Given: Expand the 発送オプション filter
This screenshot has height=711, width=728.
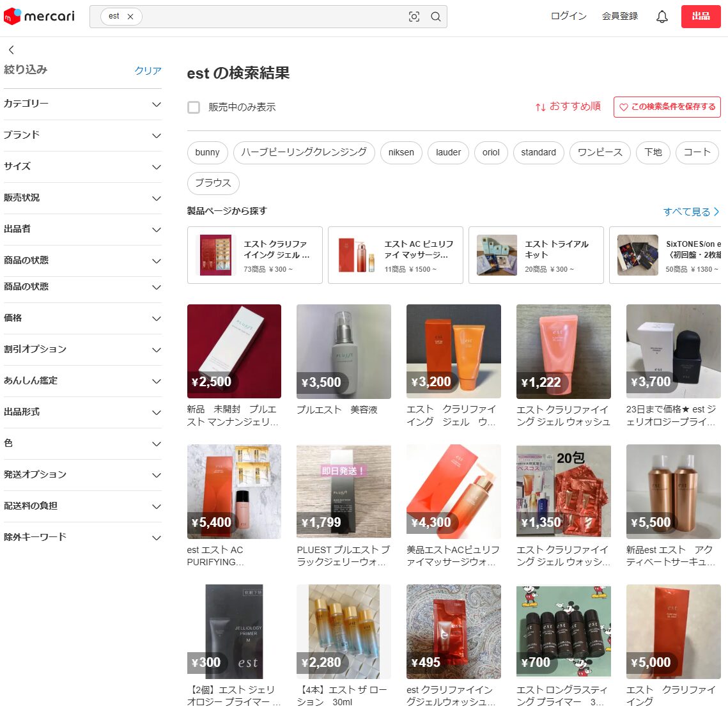Looking at the screenshot, I should coord(82,475).
